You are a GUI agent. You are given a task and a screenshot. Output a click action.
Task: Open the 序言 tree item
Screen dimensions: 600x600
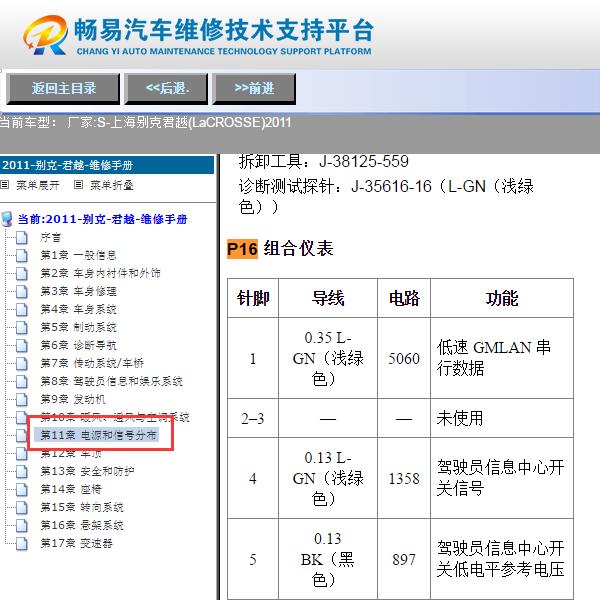click(x=51, y=237)
